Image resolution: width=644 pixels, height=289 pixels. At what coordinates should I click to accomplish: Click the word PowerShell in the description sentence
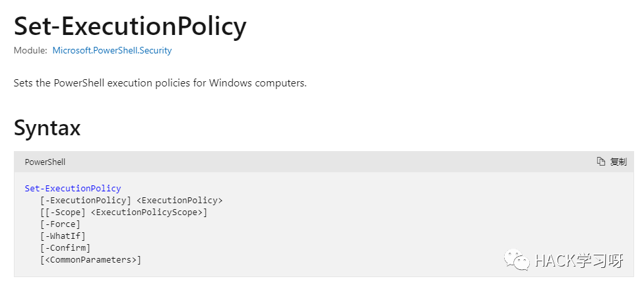pyautogui.click(x=80, y=83)
